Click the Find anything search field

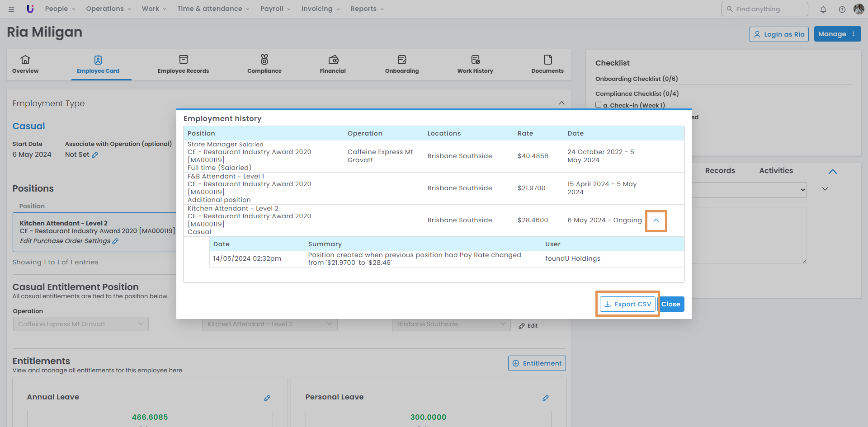point(764,9)
